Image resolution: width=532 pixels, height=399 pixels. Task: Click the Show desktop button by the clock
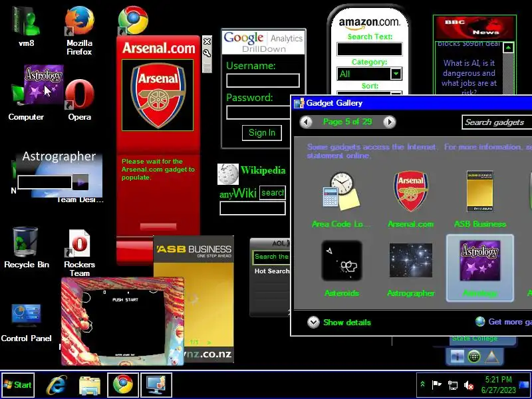(x=525, y=385)
